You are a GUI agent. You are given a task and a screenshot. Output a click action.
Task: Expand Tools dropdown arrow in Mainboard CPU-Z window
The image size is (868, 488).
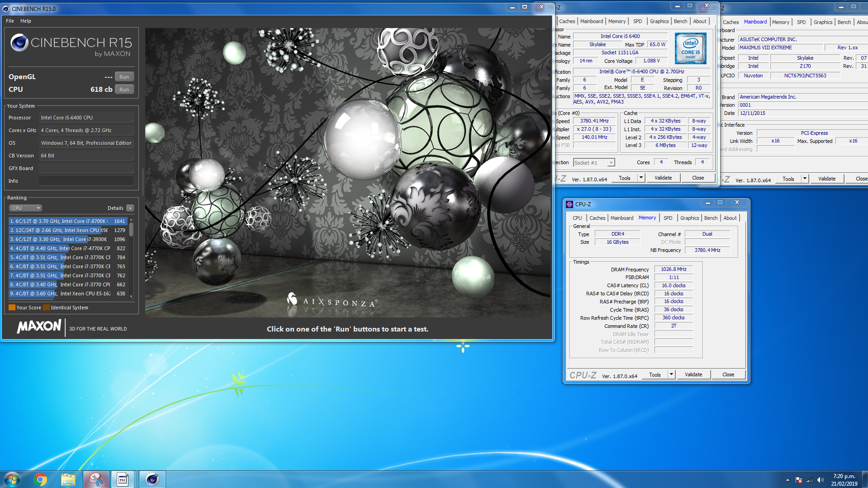(x=805, y=179)
